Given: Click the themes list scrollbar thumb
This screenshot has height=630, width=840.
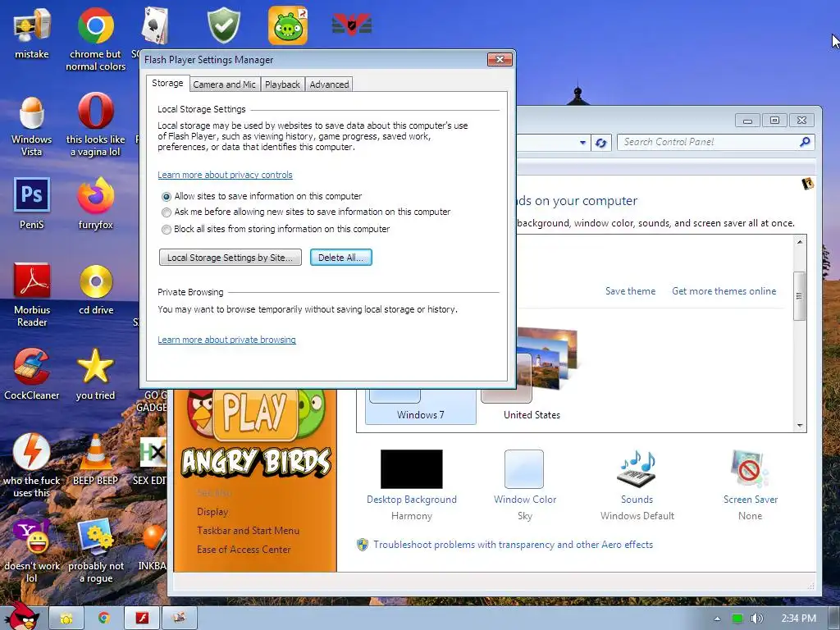Looking at the screenshot, I should tap(799, 295).
